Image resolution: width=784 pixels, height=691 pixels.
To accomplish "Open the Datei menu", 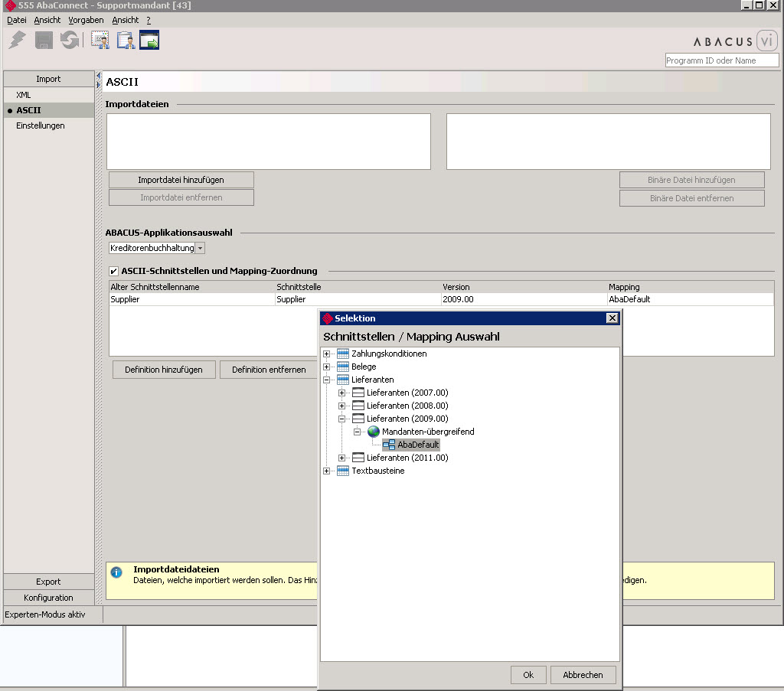I will [17, 20].
